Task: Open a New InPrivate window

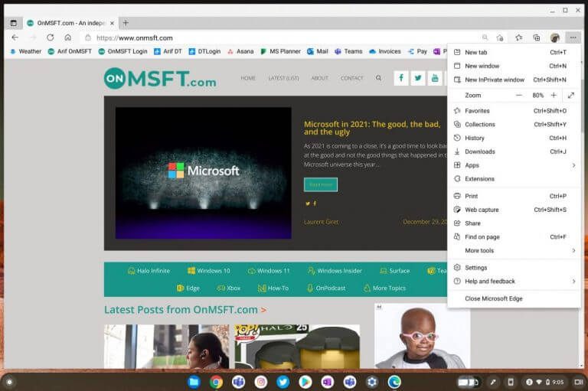Action: (514, 80)
